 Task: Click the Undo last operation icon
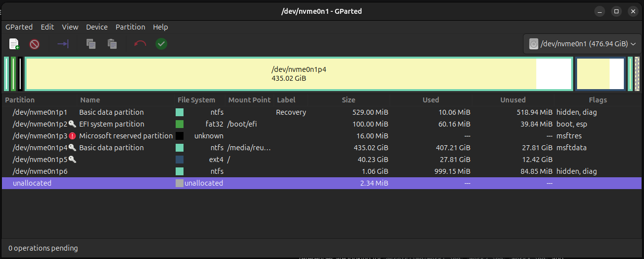coord(140,44)
